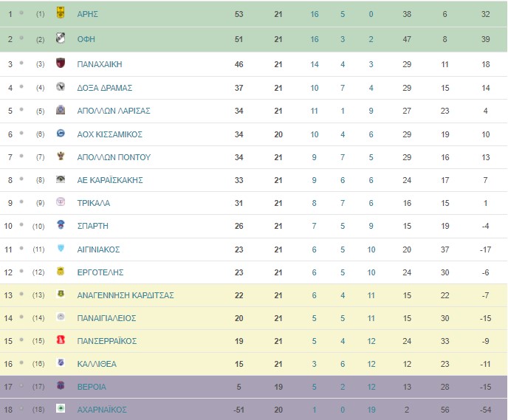
Task: Click the ΠΑΝΣΕΡΡΑΪΚΟΣ red crest
Action: [61, 340]
